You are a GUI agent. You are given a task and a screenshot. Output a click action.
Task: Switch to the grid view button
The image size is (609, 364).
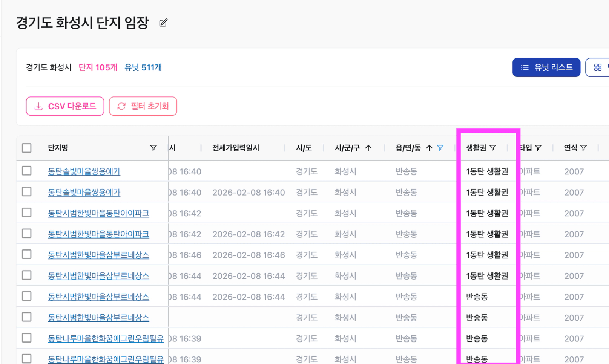click(598, 67)
